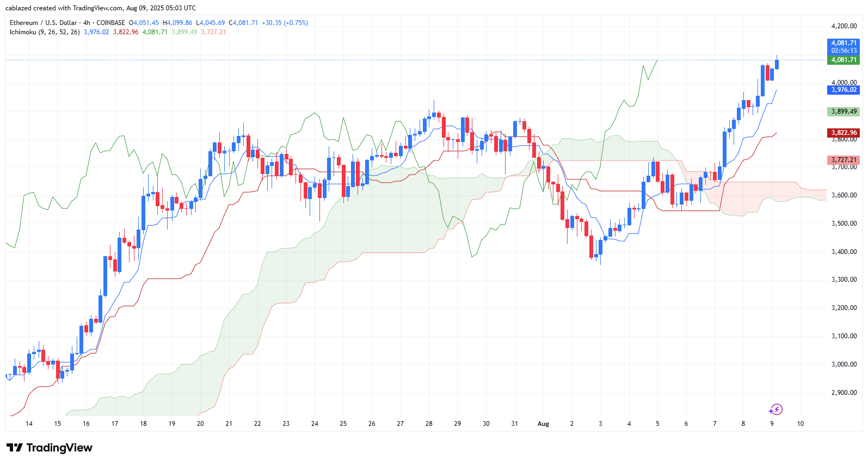The image size is (868, 464).
Task: Click the 3,000.00 price scale label
Action: pos(844,364)
